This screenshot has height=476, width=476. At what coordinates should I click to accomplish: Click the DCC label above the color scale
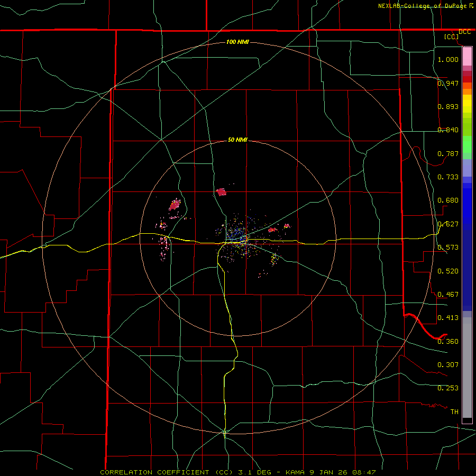pos(464,32)
